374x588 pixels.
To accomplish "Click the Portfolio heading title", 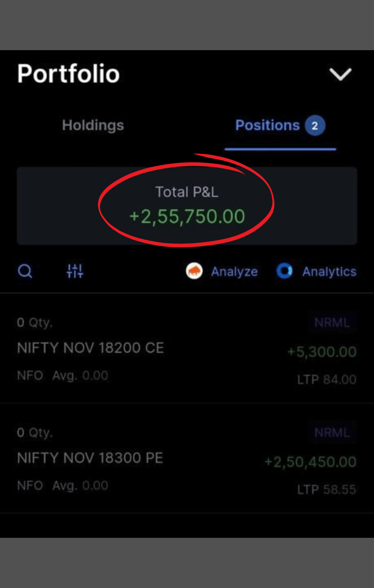I will pos(69,74).
